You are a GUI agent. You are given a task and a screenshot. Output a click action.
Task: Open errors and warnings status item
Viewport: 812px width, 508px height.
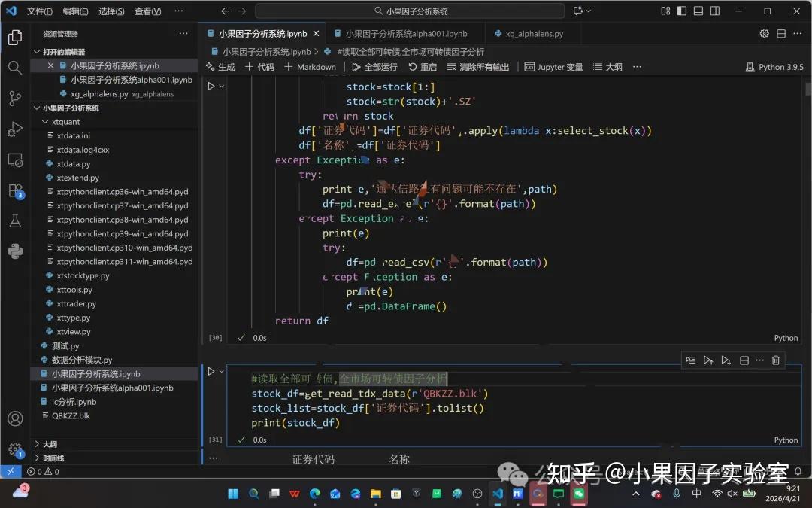coord(43,472)
